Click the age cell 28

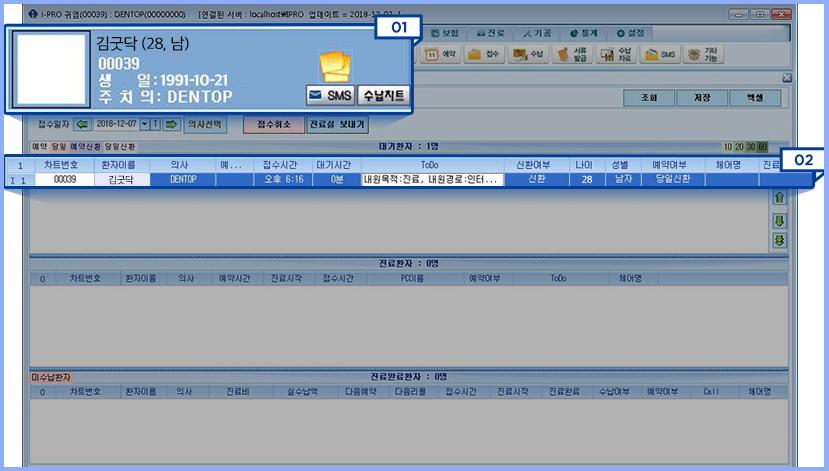coord(587,179)
